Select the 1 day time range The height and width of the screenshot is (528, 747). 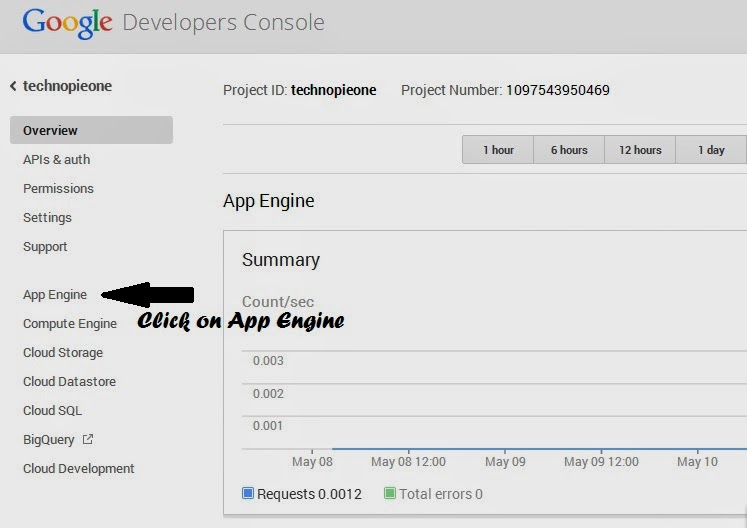point(711,150)
